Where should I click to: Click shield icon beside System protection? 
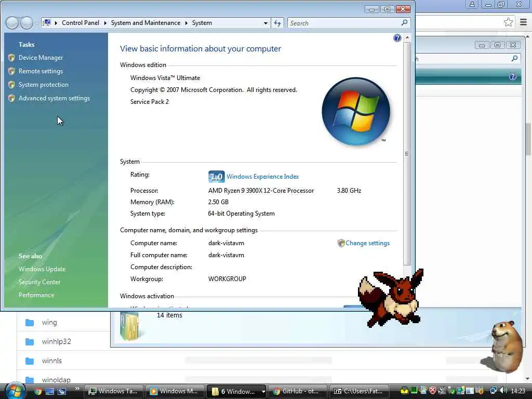click(11, 85)
